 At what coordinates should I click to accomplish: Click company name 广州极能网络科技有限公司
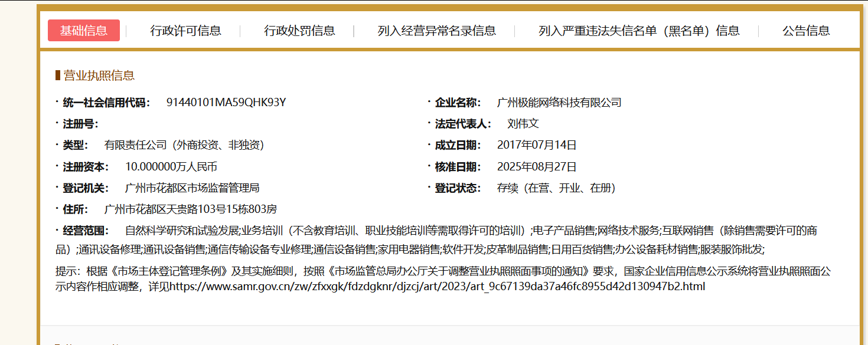point(559,103)
